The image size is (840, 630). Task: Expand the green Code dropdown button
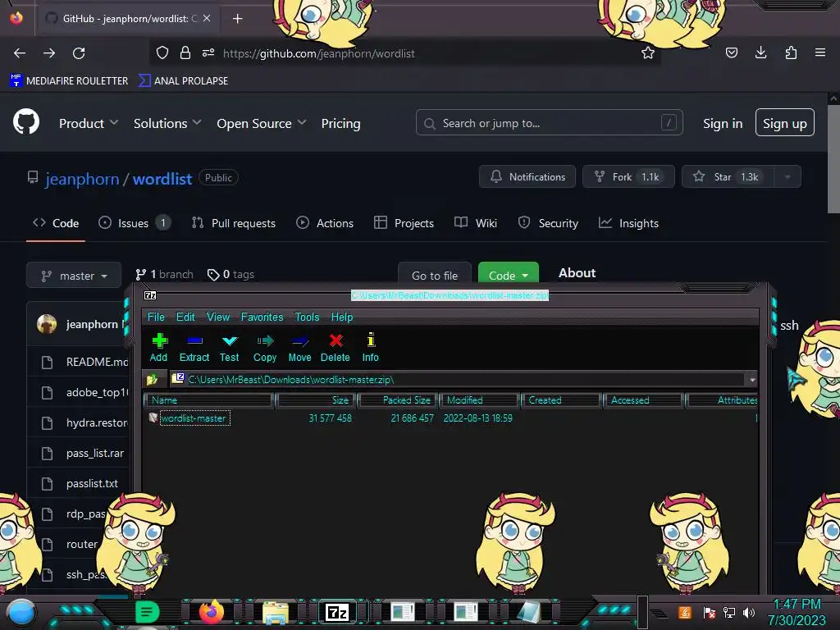click(x=509, y=273)
